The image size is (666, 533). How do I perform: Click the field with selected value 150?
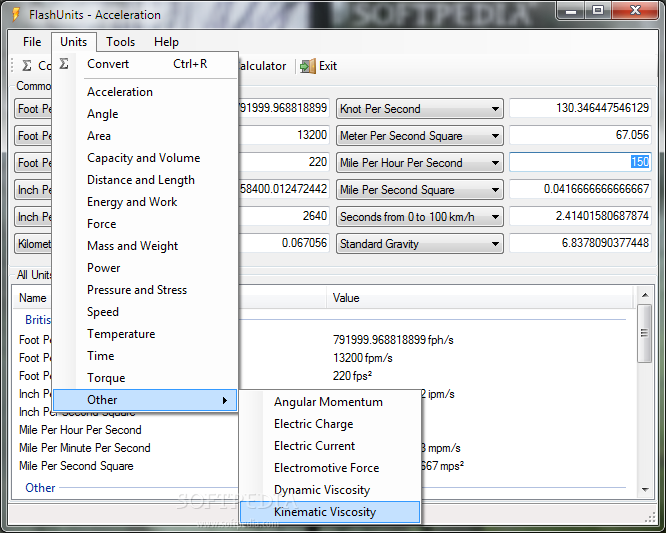click(580, 162)
